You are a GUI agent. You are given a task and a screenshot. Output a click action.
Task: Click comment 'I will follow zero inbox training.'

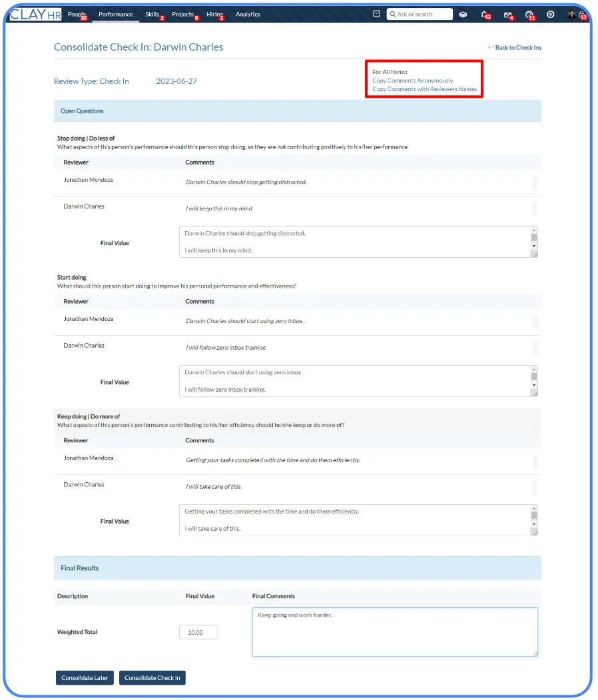(226, 347)
